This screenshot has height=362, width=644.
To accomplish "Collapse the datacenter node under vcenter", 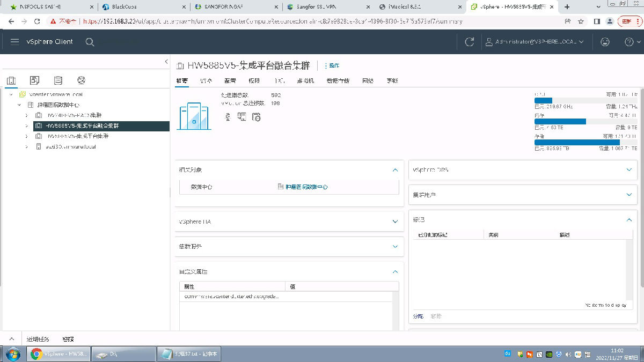I will (19, 105).
